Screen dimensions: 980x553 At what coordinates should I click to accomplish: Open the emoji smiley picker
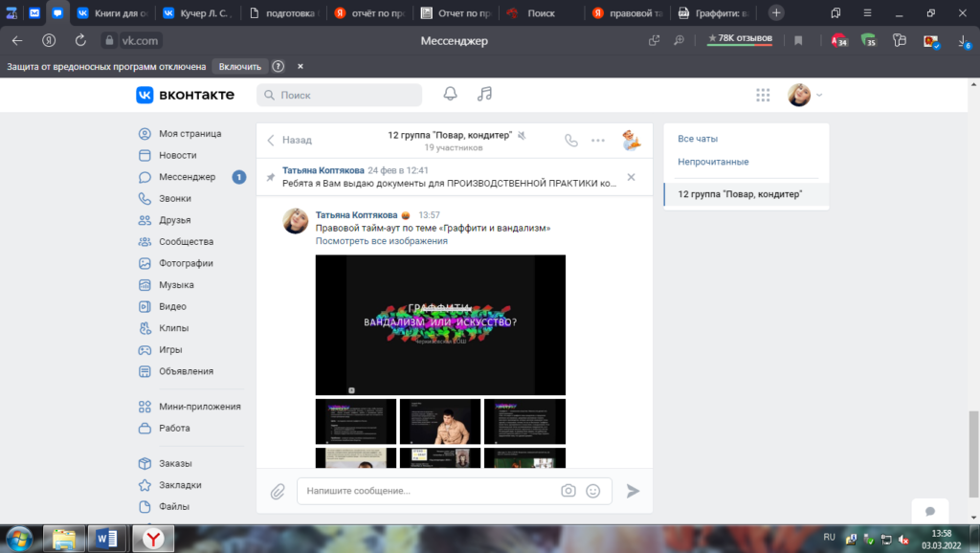pos(593,491)
